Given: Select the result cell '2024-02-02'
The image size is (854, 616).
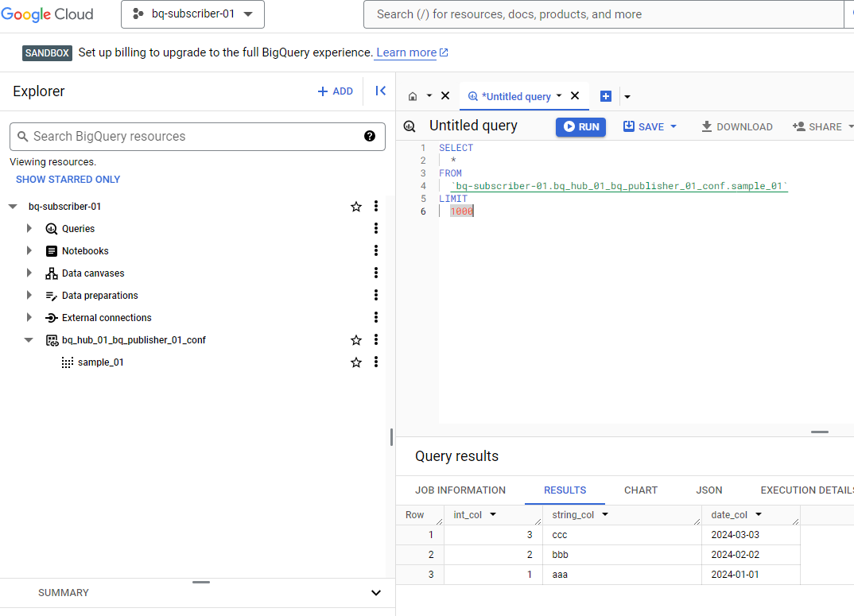Looking at the screenshot, I should tap(751, 555).
